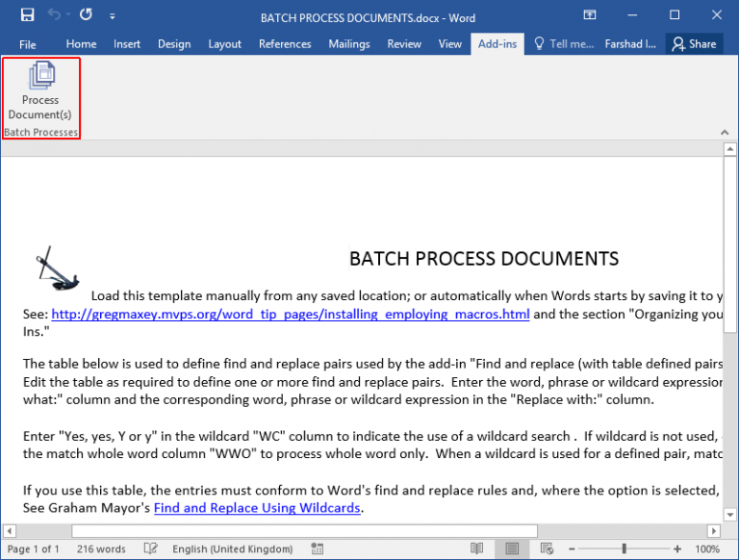Screen dimensions: 739x560
Task: Save the document using the quick access icon
Action: coord(27,15)
